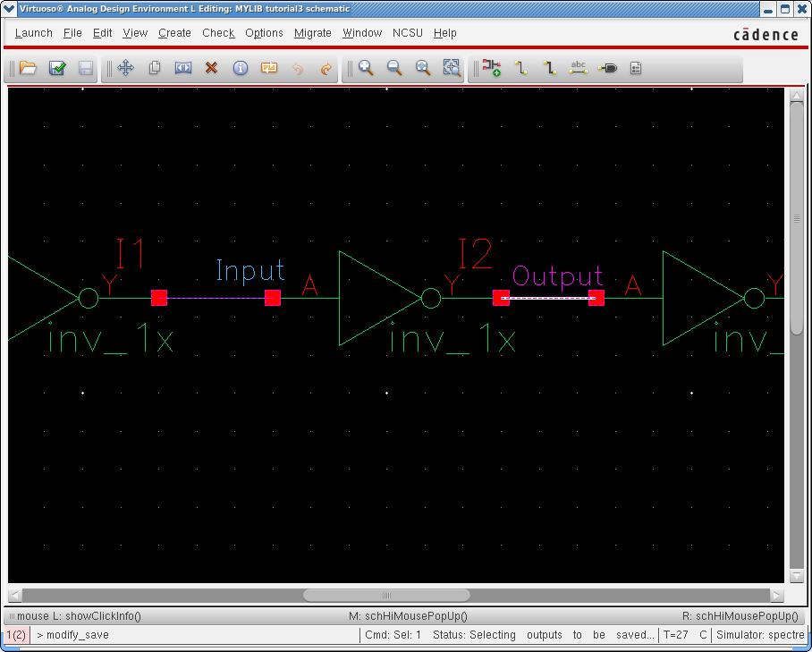Click the scroll left arrow button
The width and height of the screenshot is (812, 652).
pyautogui.click(x=15, y=595)
